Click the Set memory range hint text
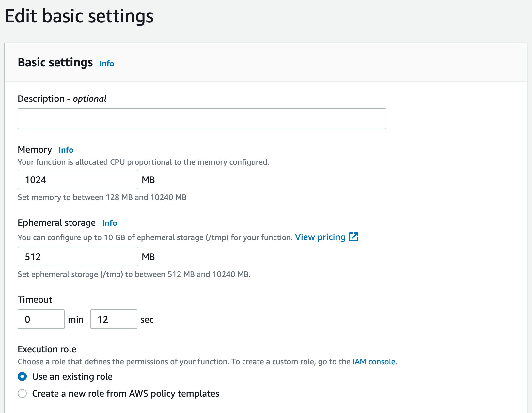This screenshot has height=413, width=532. tap(102, 197)
